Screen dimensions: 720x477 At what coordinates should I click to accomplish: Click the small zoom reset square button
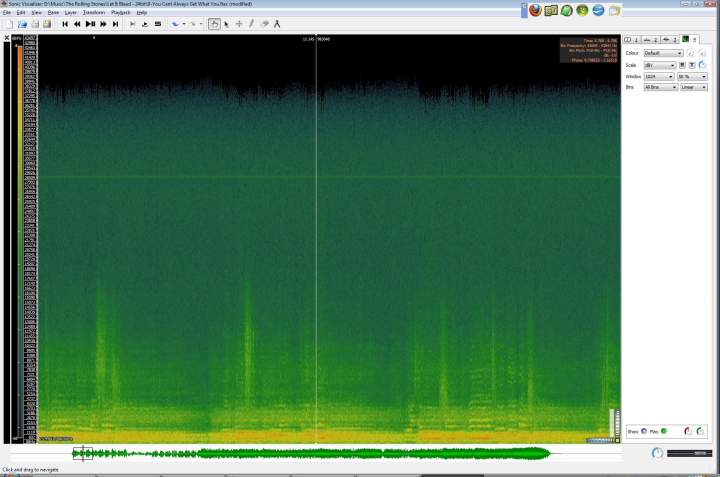(x=618, y=441)
